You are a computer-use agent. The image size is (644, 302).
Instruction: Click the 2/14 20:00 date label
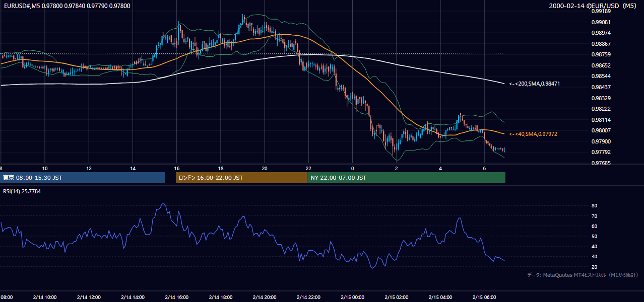click(x=265, y=297)
